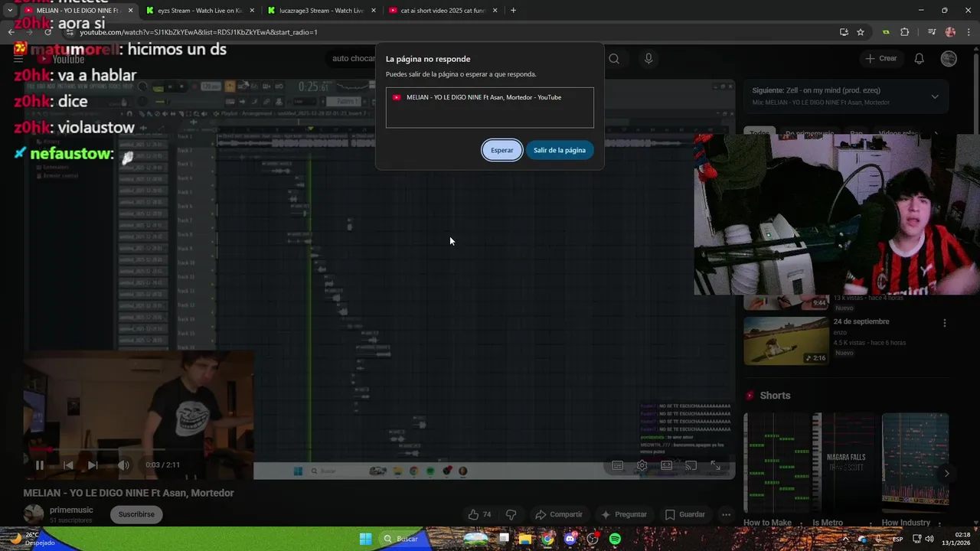
Task: Enter fullscreen in the video player
Action: coord(715,465)
